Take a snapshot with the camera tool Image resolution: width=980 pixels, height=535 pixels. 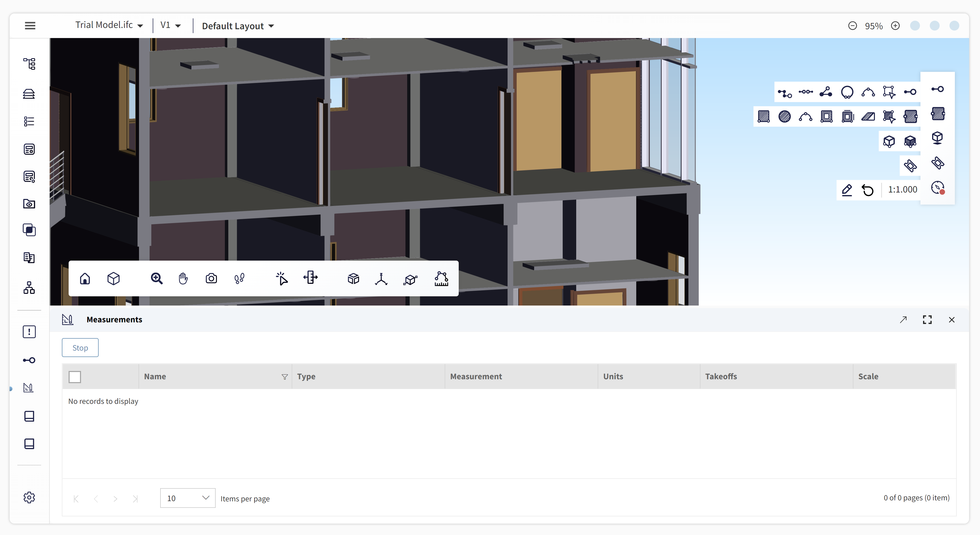(211, 279)
